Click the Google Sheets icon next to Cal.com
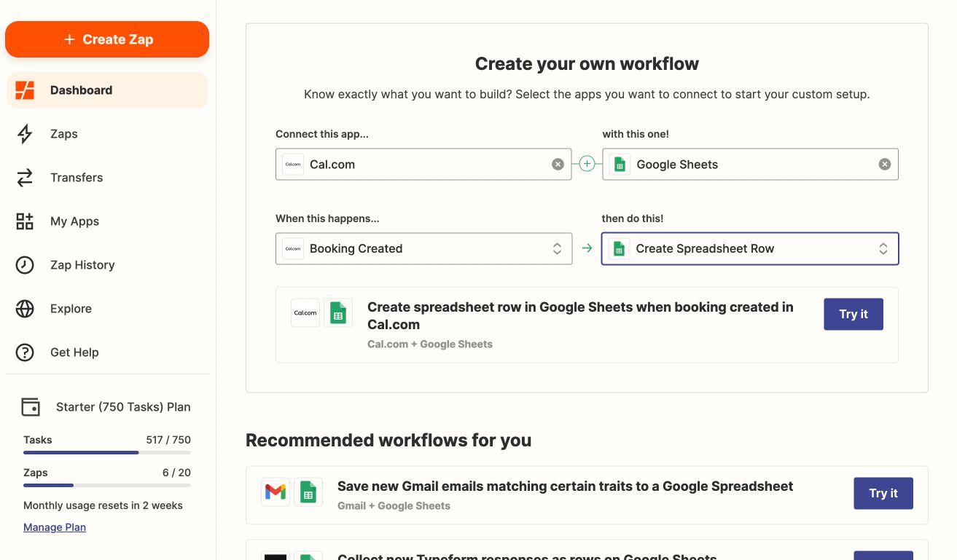 tap(619, 164)
